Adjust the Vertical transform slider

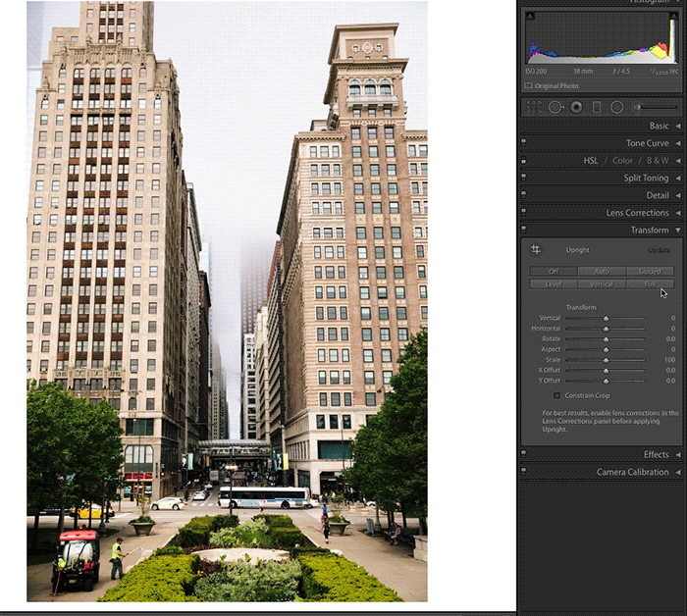606,318
